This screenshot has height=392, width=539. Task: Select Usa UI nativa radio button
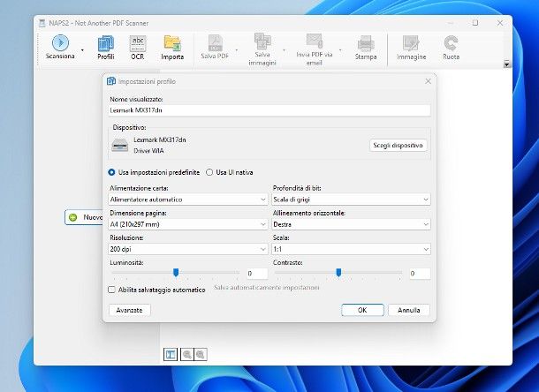point(209,172)
